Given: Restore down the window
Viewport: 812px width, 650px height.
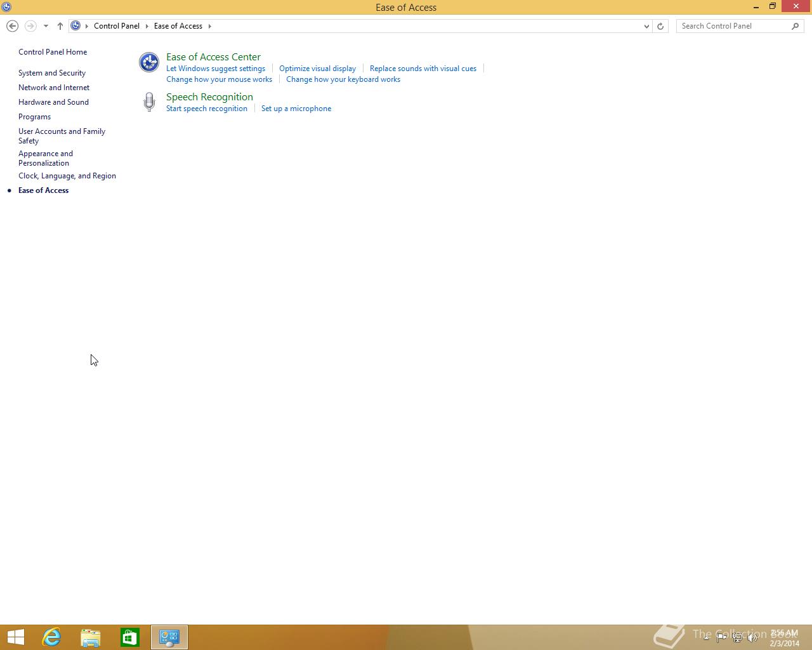Looking at the screenshot, I should tap(773, 7).
